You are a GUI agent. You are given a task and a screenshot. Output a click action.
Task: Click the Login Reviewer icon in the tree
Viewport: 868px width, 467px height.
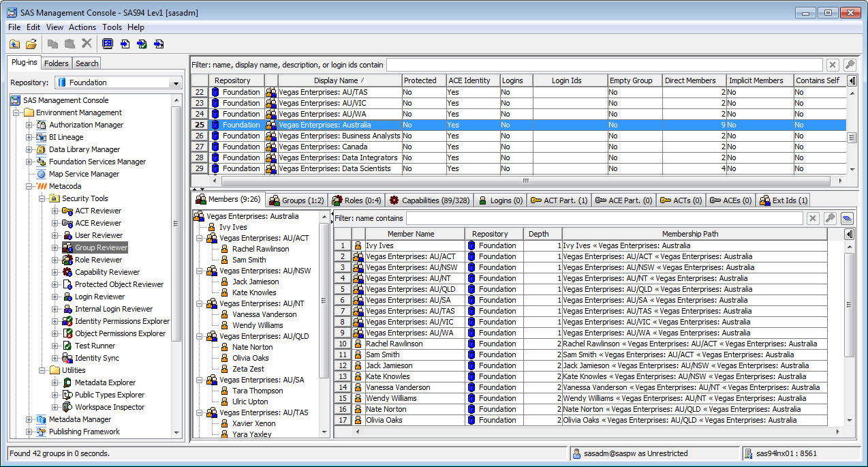point(67,297)
